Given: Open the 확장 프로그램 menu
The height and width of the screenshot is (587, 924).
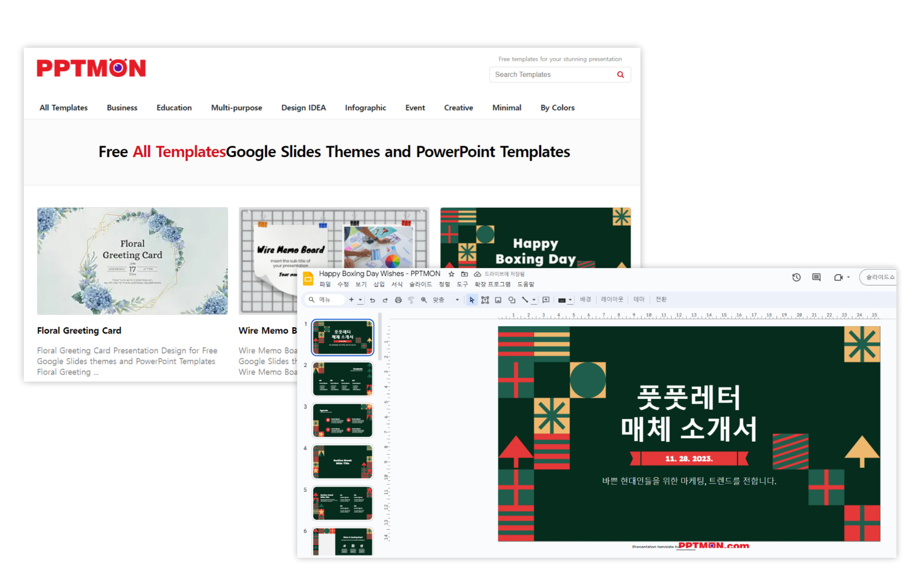Looking at the screenshot, I should pyautogui.click(x=492, y=284).
